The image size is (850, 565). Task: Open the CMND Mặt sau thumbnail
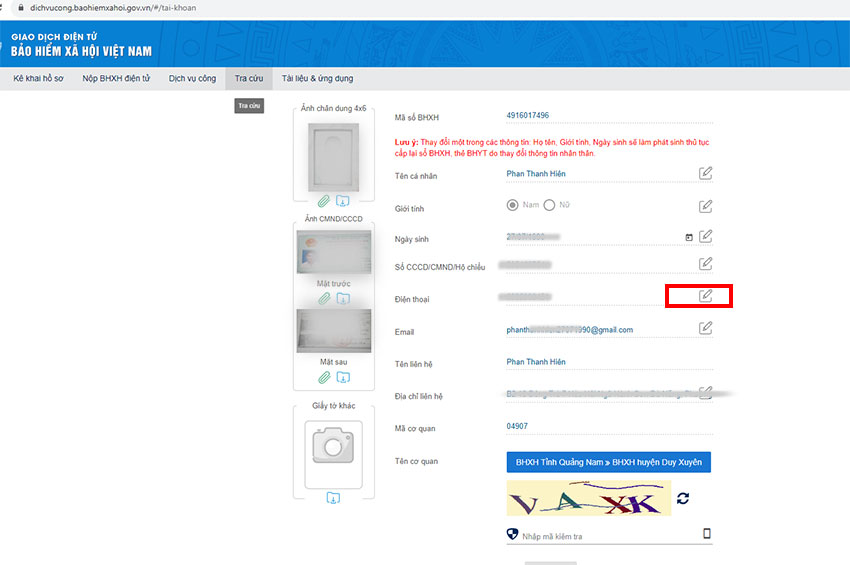pyautogui.click(x=334, y=331)
